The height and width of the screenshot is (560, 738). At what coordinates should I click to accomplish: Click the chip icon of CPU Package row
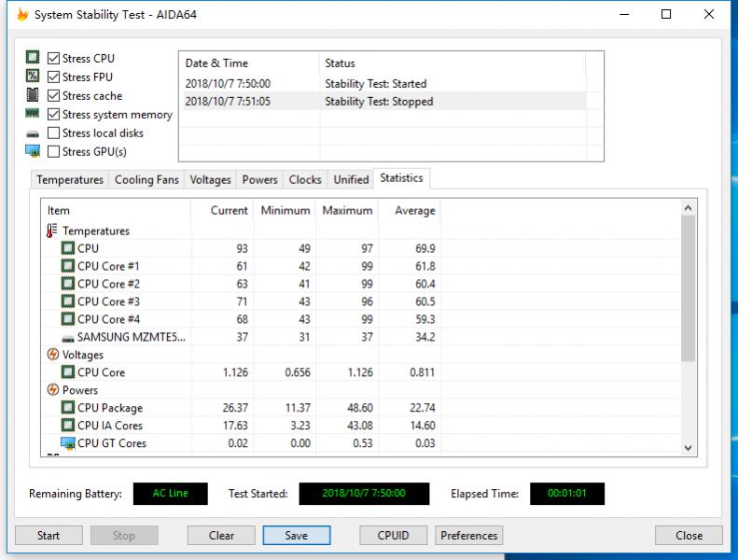tap(68, 408)
